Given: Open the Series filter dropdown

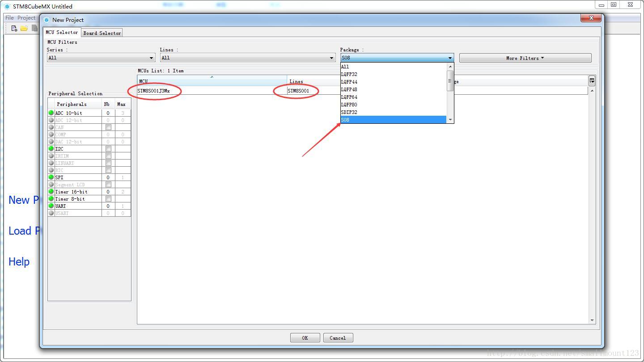Looking at the screenshot, I should pos(101,58).
